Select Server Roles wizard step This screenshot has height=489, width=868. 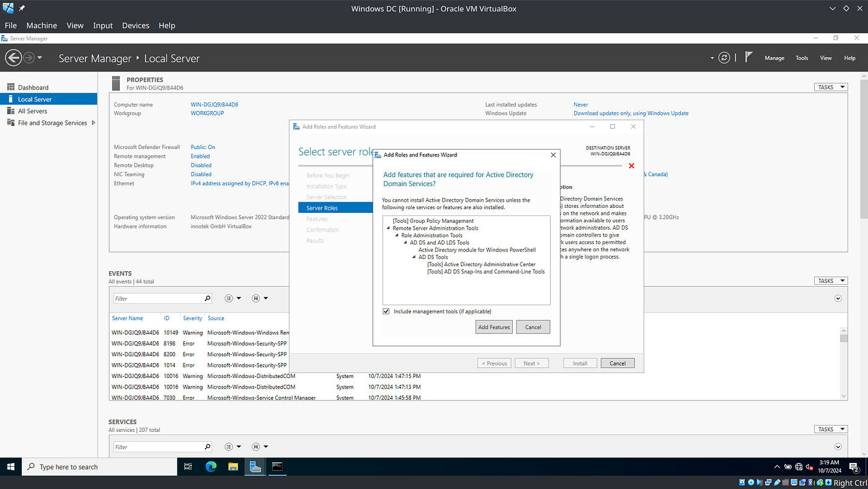[335, 208]
